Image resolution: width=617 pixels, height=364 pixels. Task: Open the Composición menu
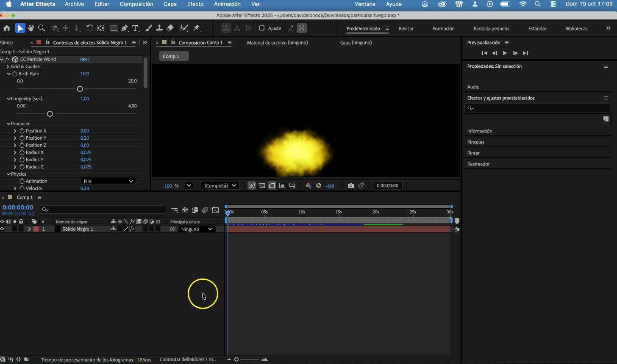coord(136,4)
